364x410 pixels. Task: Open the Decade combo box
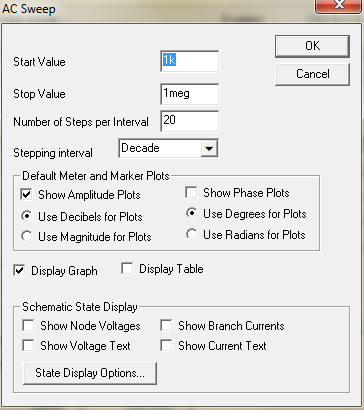169,148
